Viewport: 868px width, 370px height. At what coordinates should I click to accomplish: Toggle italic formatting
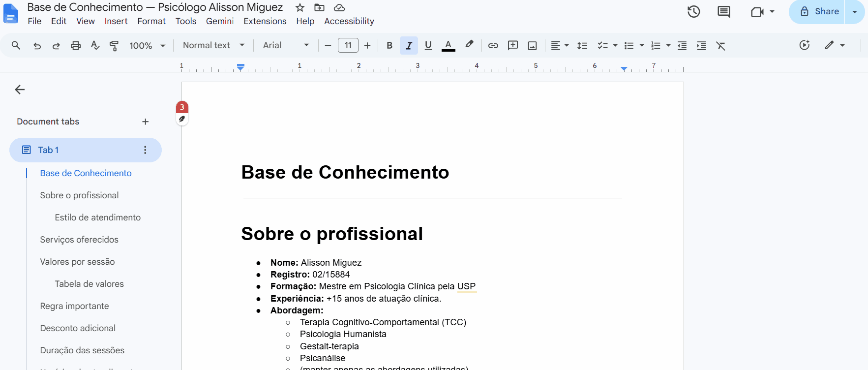(x=409, y=45)
